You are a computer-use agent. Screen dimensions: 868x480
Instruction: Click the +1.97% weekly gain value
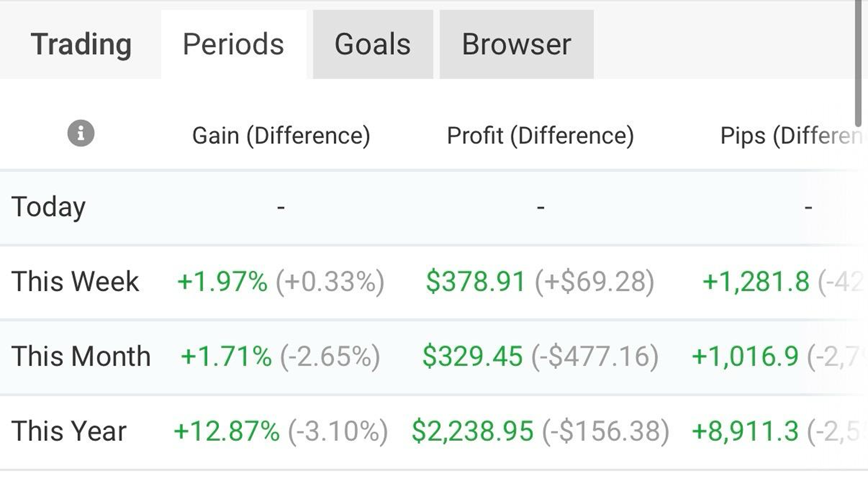pyautogui.click(x=222, y=282)
